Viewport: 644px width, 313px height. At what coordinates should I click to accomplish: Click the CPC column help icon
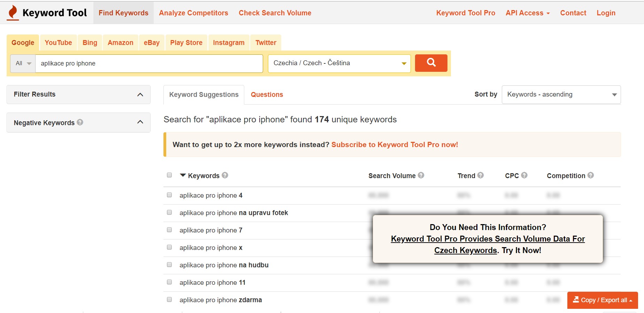[524, 175]
